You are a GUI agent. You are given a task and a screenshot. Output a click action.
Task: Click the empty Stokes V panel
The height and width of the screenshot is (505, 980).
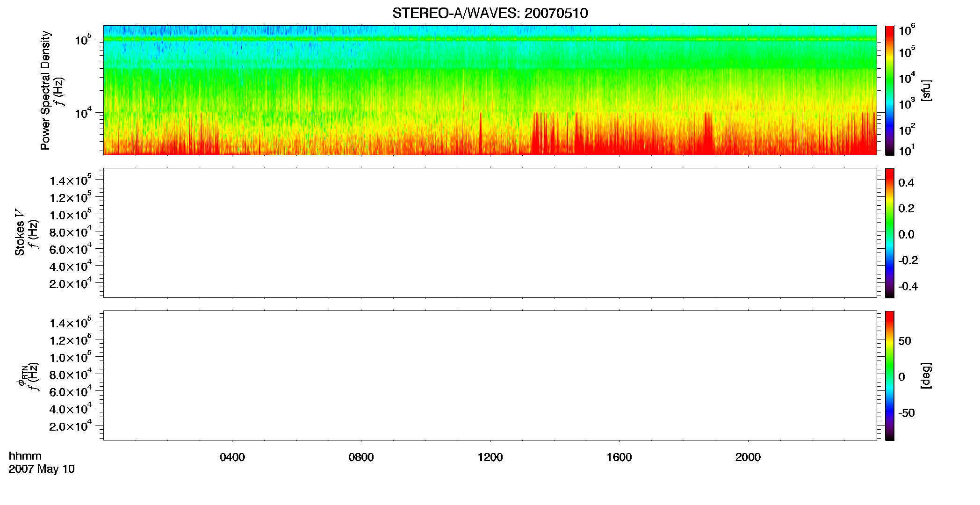click(x=490, y=233)
